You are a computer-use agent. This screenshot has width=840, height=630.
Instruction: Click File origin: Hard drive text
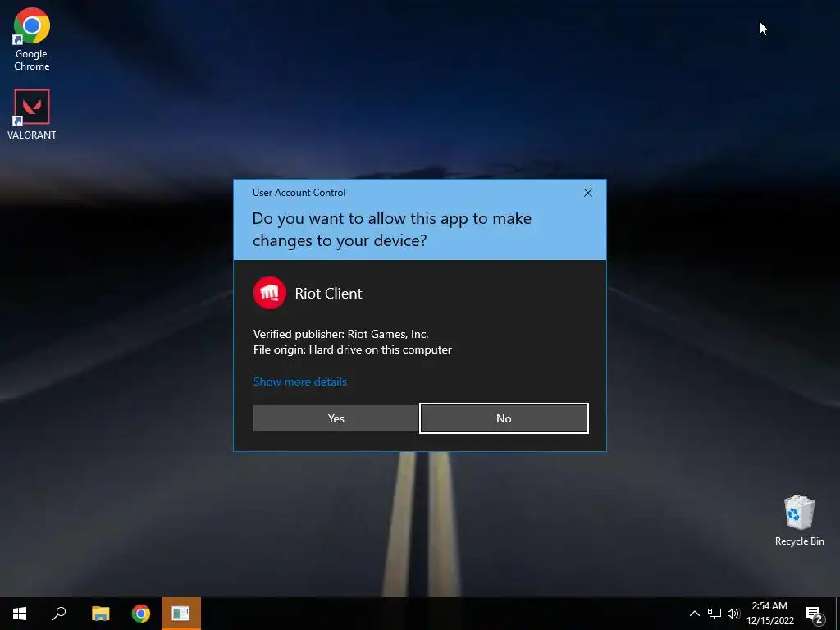click(353, 349)
